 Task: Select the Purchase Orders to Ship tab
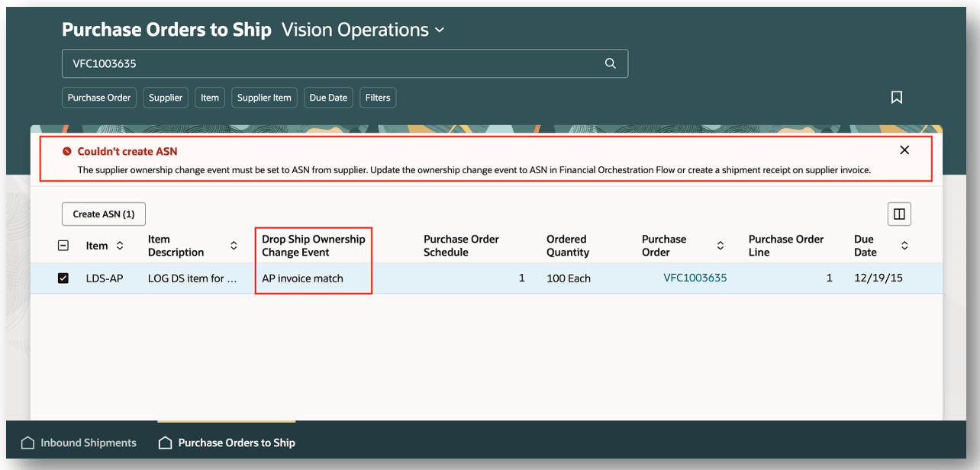tap(227, 443)
